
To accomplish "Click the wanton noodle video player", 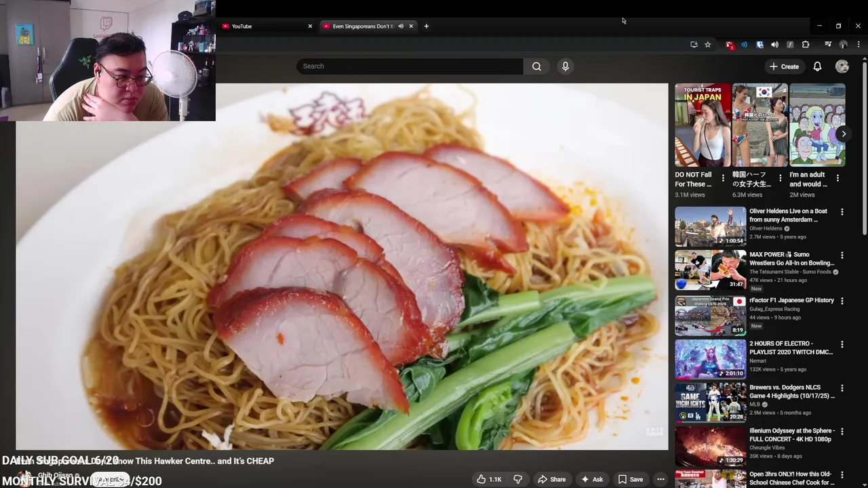I will pyautogui.click(x=342, y=266).
